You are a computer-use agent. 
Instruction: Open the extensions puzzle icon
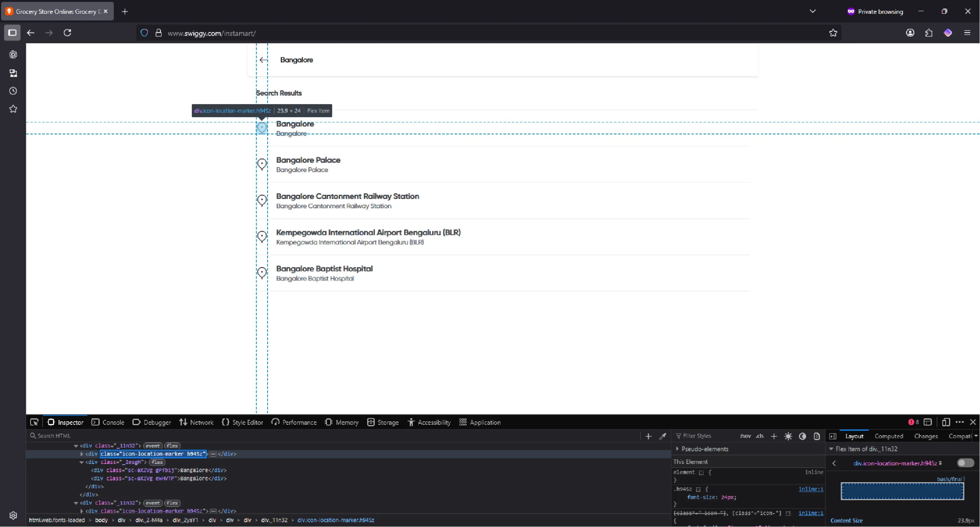pyautogui.click(x=929, y=33)
